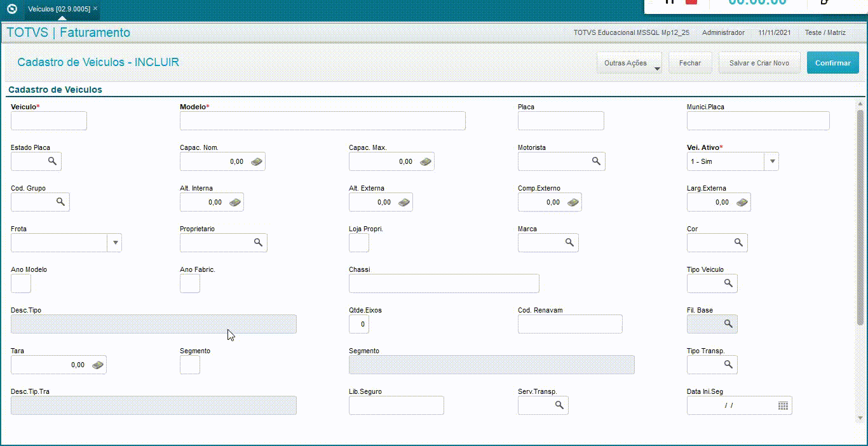Focus the Placa input field

click(x=561, y=121)
